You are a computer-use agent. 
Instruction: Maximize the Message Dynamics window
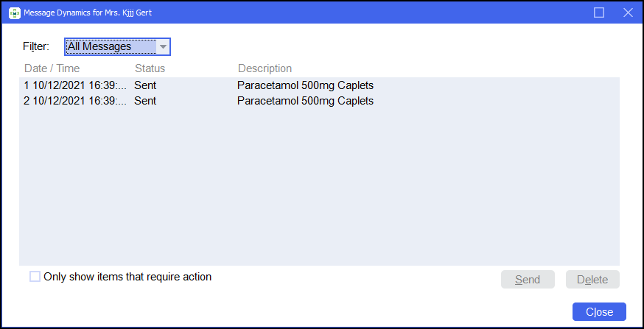pyautogui.click(x=599, y=13)
